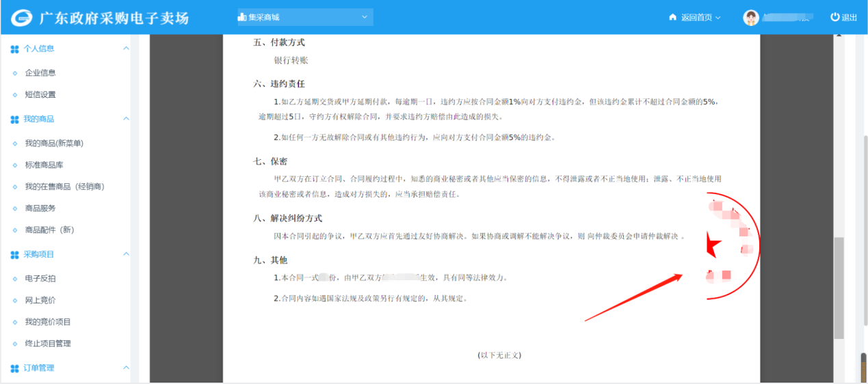
Task: Click the 采购项目 section icon
Action: pos(15,255)
